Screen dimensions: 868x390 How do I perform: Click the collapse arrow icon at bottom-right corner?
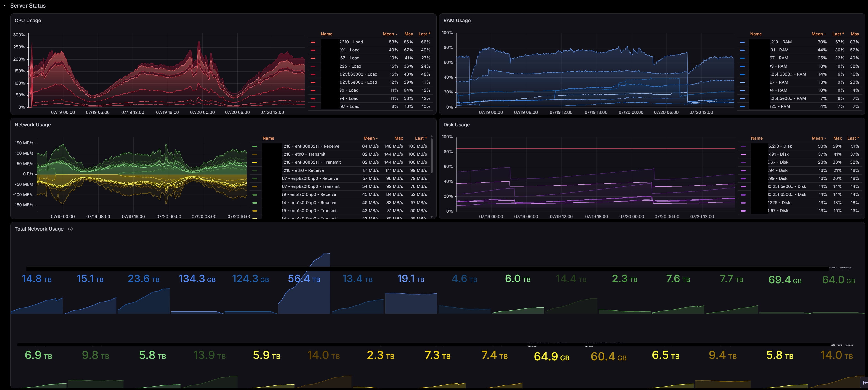click(865, 382)
